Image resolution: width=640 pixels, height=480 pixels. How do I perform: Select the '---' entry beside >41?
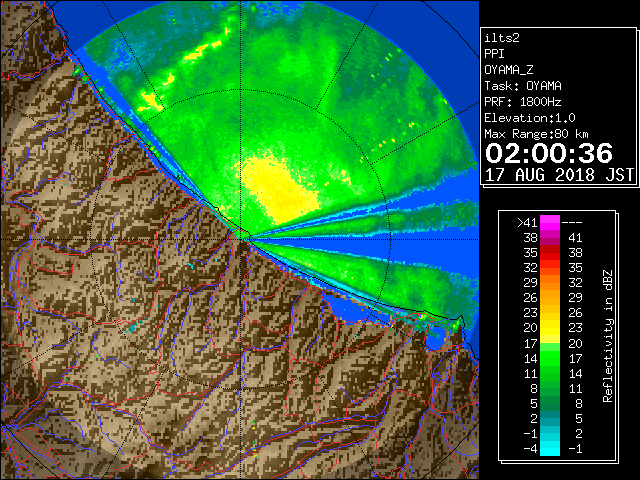coord(572,223)
